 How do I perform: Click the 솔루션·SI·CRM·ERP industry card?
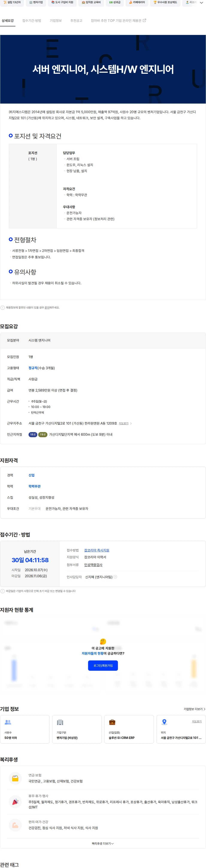click(129, 729)
